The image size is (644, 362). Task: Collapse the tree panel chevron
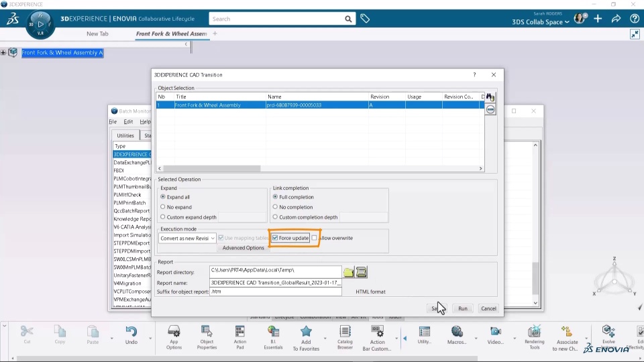(186, 44)
